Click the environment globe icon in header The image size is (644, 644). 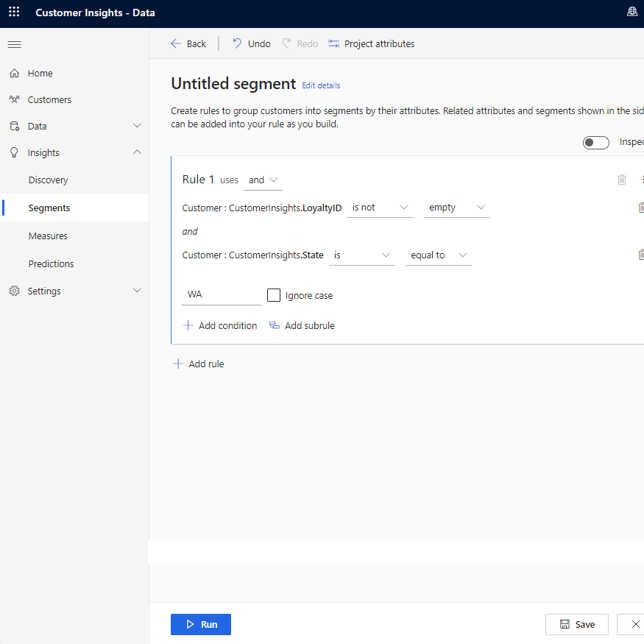coord(632,12)
